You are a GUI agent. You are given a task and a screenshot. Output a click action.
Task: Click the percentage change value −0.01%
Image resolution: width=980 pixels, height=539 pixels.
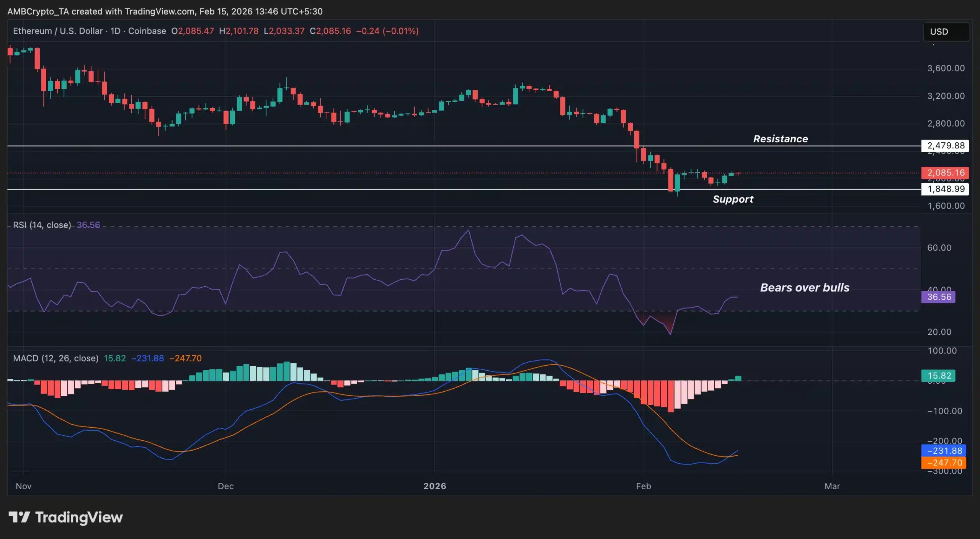401,31
